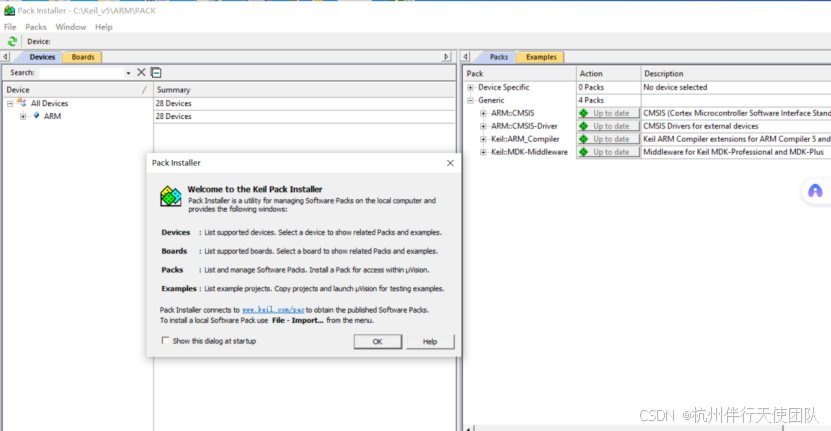The width and height of the screenshot is (831, 431).
Task: Click Up to date button for ARM::CMSIS-Driver
Action: pyautogui.click(x=608, y=126)
